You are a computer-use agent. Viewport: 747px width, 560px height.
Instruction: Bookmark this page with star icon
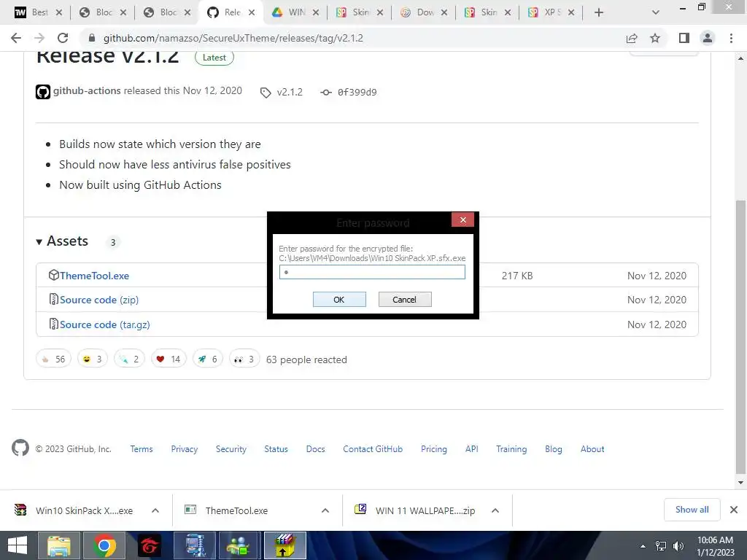(655, 38)
